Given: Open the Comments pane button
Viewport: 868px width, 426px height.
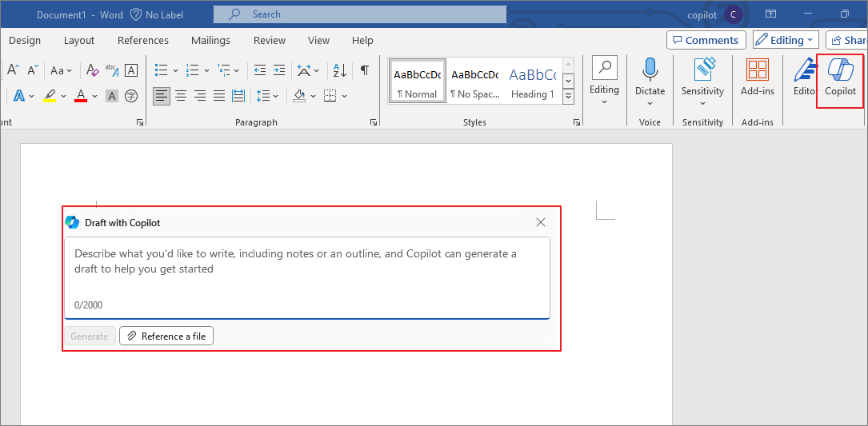Looking at the screenshot, I should (706, 40).
